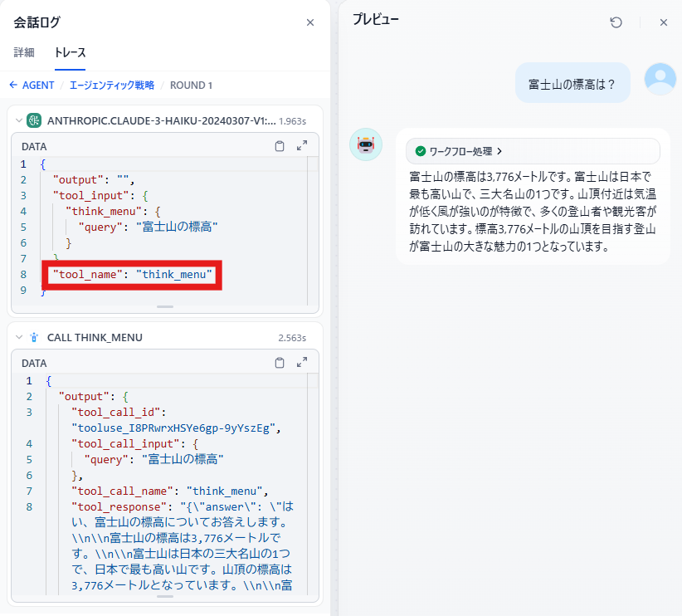Viewport: 682px width, 616px height.
Task: Restart the preview conversation
Action: [x=616, y=22]
